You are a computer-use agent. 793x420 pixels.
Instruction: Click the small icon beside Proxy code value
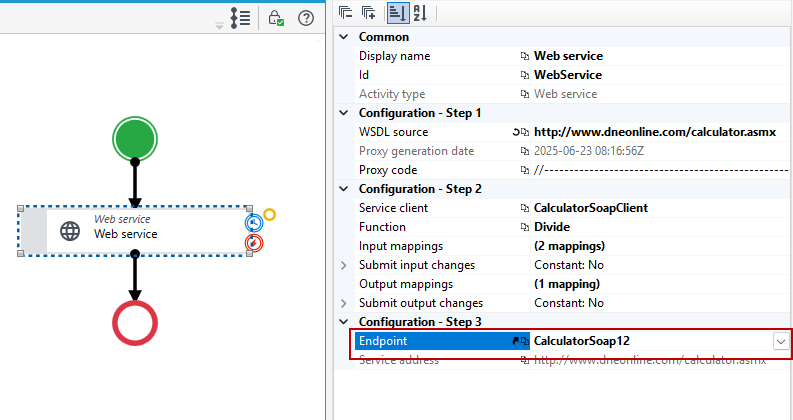pyautogui.click(x=525, y=170)
